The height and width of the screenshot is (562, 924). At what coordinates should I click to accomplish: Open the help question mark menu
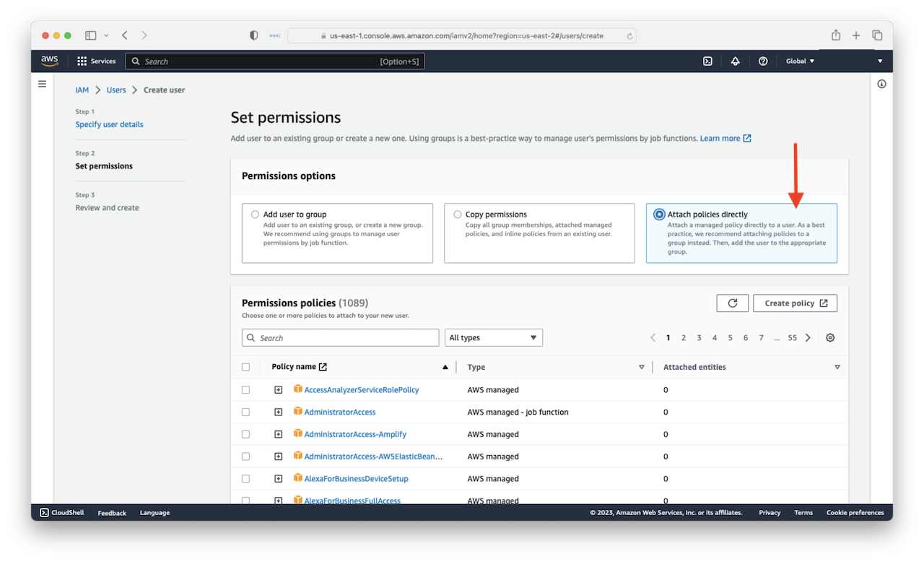pos(763,61)
